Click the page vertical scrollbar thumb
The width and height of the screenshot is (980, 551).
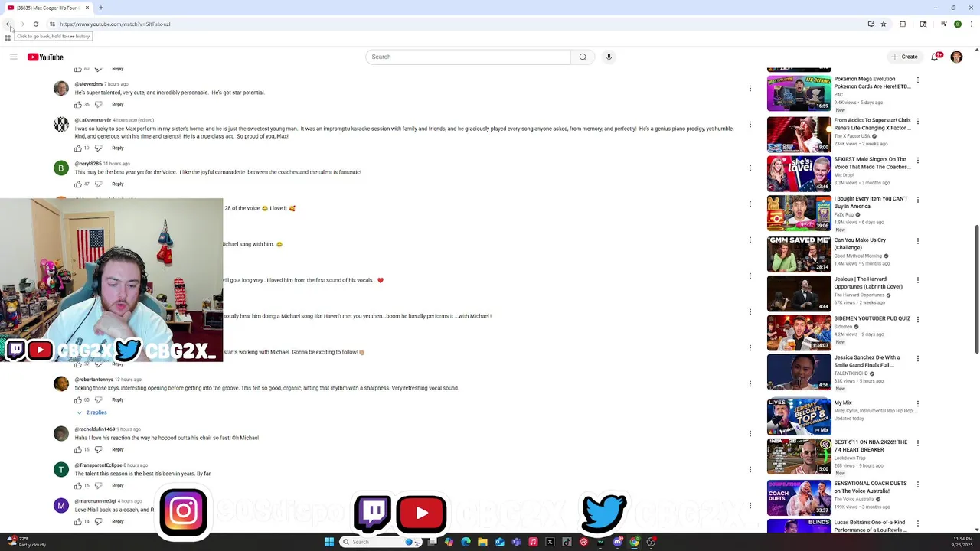(976, 289)
